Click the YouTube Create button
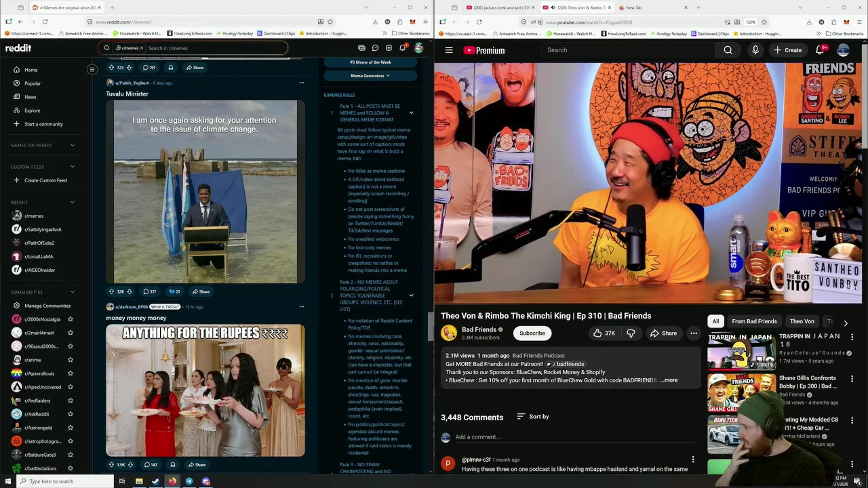The width and height of the screenshot is (868, 488). [788, 50]
